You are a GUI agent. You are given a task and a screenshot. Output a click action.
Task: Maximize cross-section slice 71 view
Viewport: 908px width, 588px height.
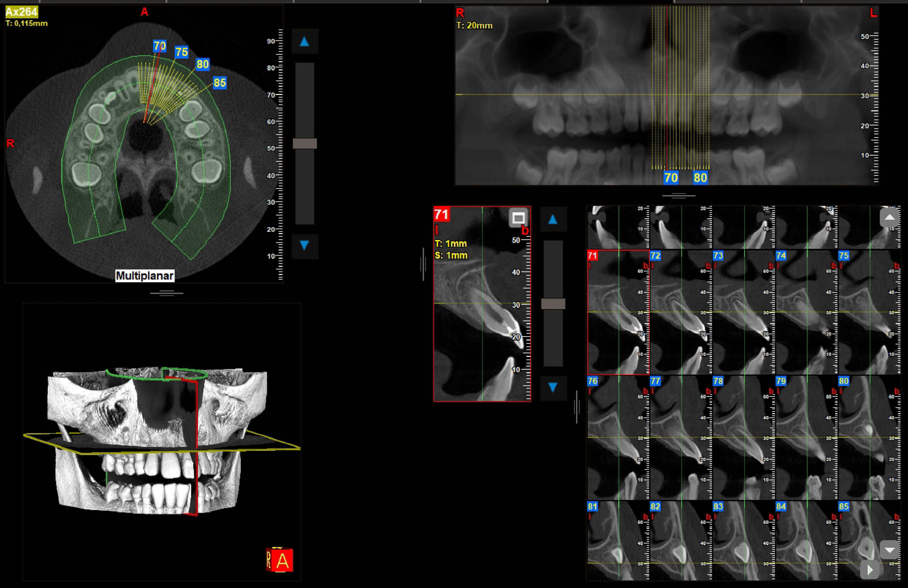point(518,218)
